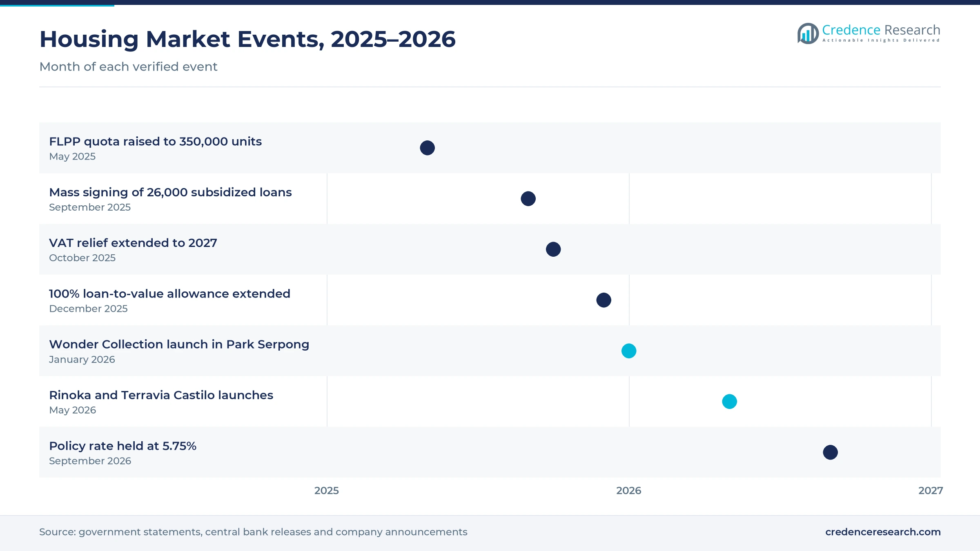Click the May 2025 date label
Viewport: 980px width, 551px height.
pos(72,157)
